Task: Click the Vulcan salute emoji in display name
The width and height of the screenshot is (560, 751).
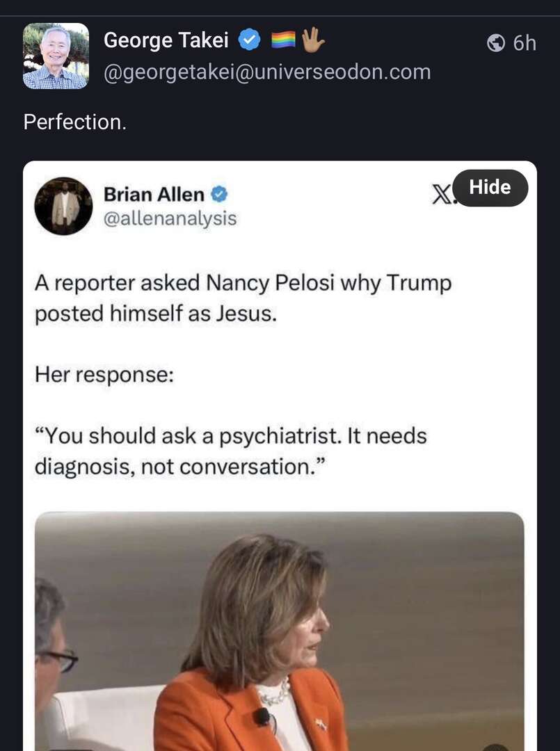Action: click(312, 42)
